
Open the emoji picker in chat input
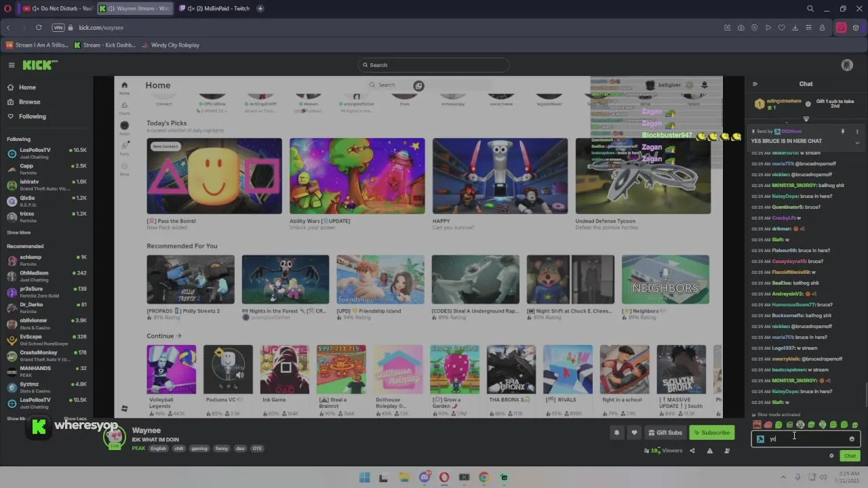852,439
